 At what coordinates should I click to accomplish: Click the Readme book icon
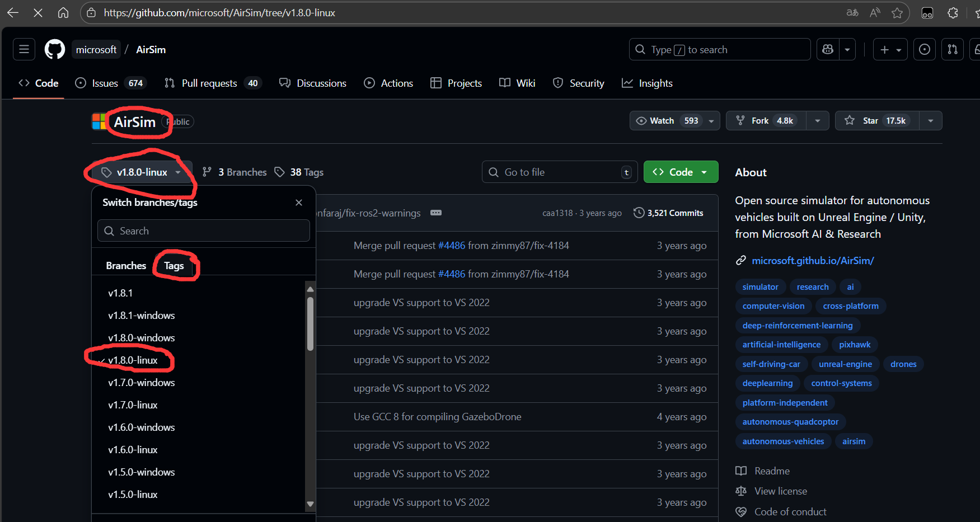point(741,471)
